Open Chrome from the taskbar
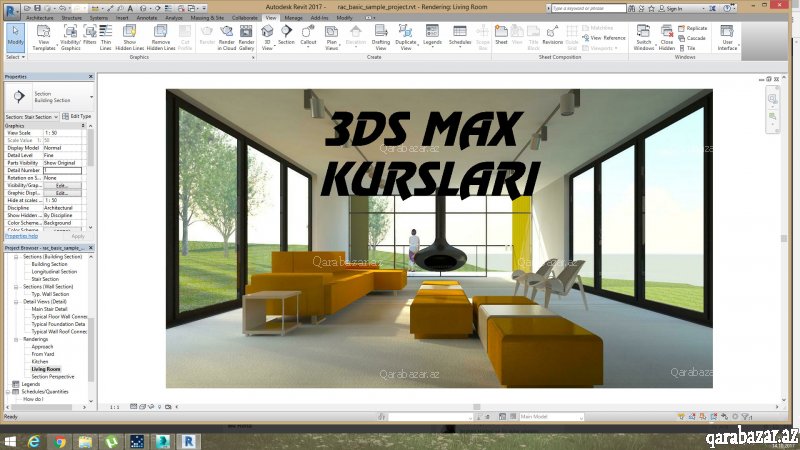 (x=60, y=441)
